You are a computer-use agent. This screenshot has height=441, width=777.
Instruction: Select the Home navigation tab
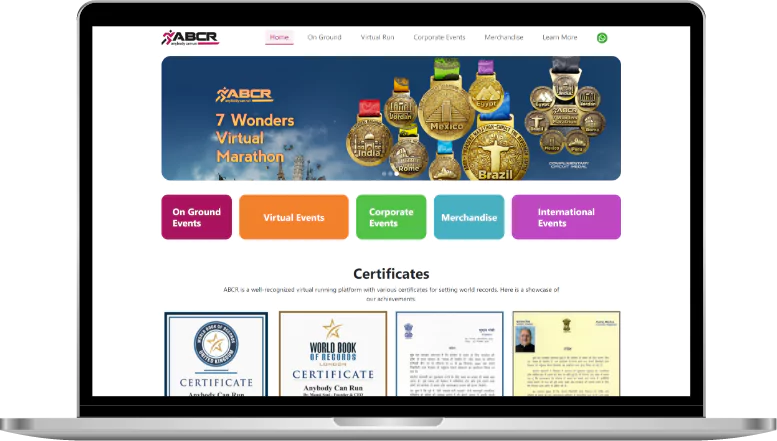[279, 37]
